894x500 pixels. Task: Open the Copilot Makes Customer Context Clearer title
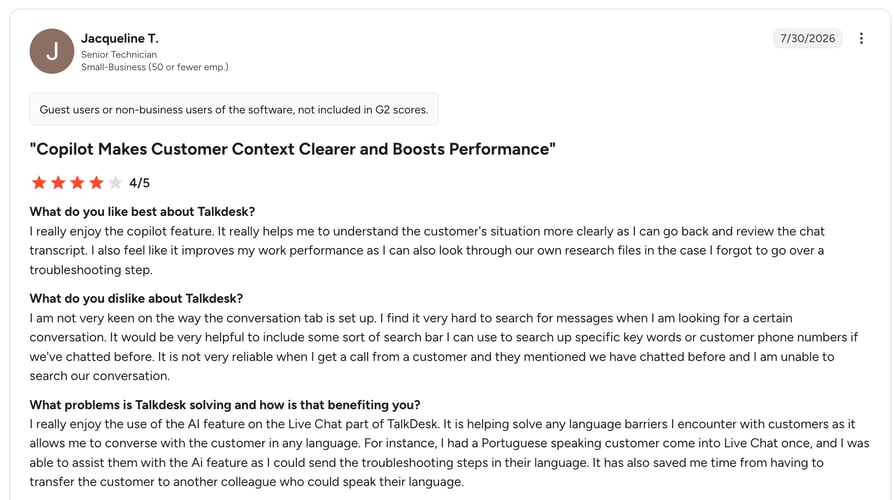click(x=292, y=149)
